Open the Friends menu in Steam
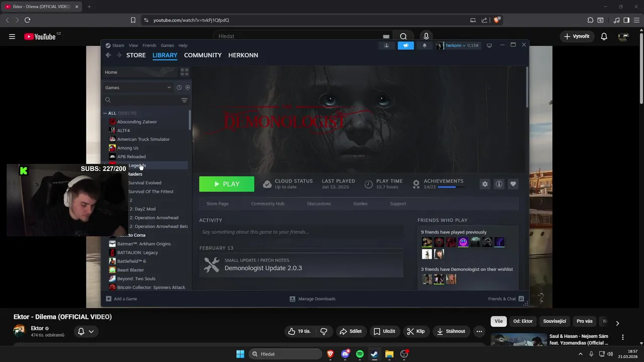 [x=149, y=45]
